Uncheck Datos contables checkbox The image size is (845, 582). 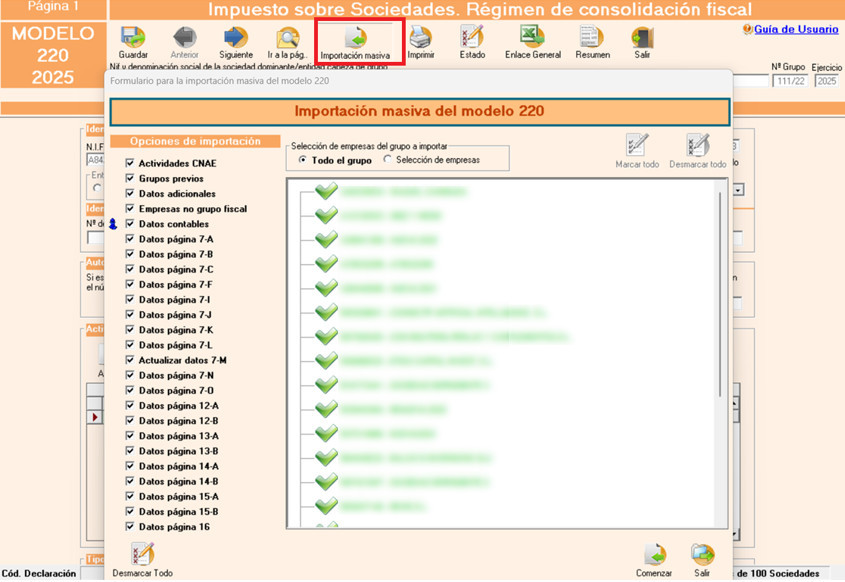[x=129, y=223]
